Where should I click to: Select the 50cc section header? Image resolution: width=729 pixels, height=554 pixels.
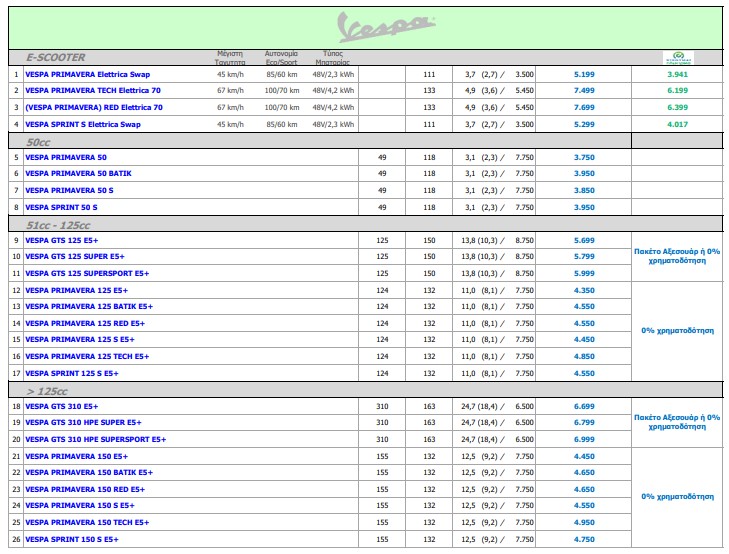point(38,142)
